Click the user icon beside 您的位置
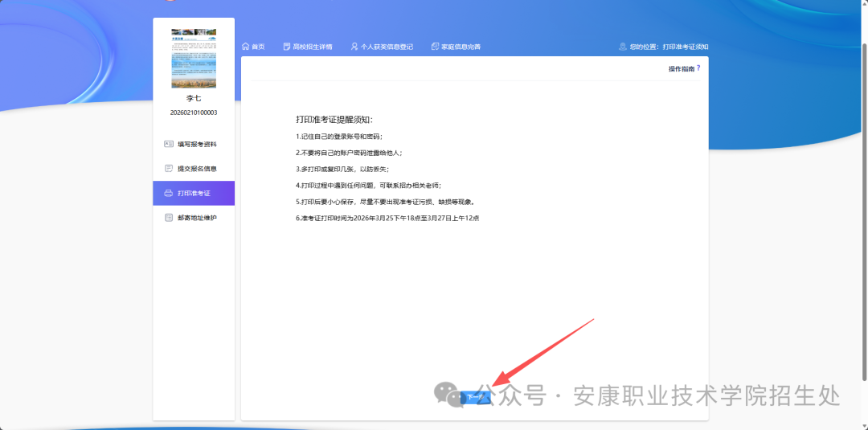Viewport: 868px width, 430px height. [623, 47]
